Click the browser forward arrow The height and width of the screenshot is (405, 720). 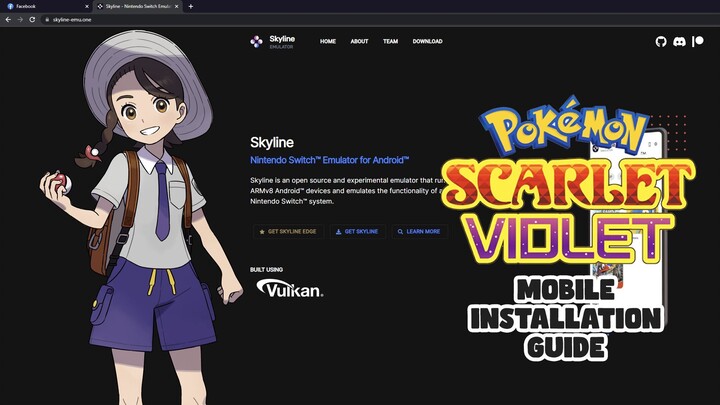20,20
